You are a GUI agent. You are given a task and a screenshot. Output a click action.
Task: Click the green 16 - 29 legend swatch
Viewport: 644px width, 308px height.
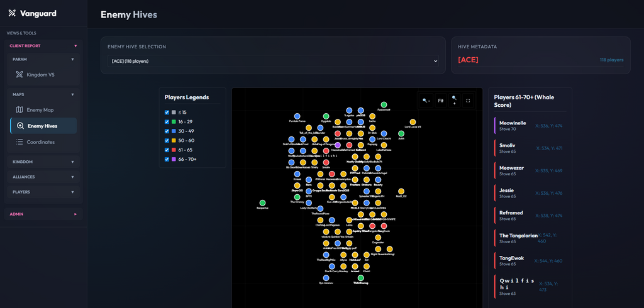pos(174,122)
